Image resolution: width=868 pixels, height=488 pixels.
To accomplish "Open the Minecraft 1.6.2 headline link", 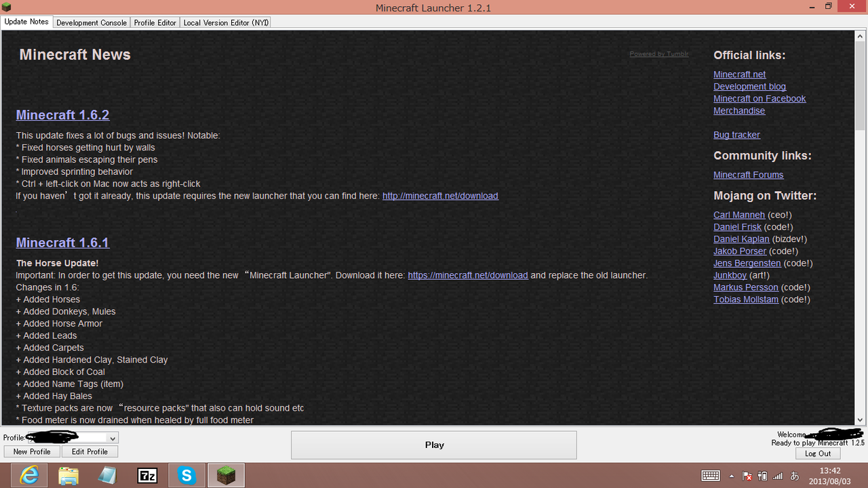I will pyautogui.click(x=62, y=115).
